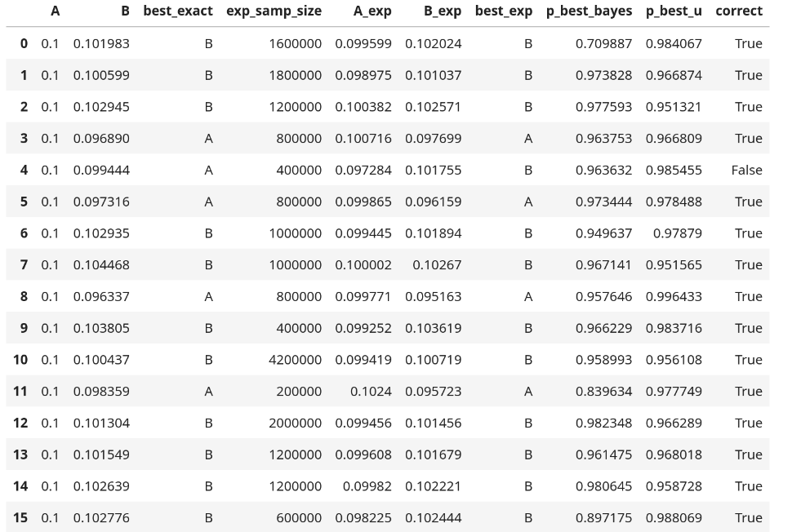Click A_exp value 0.098975
801x532 pixels.
(363, 76)
